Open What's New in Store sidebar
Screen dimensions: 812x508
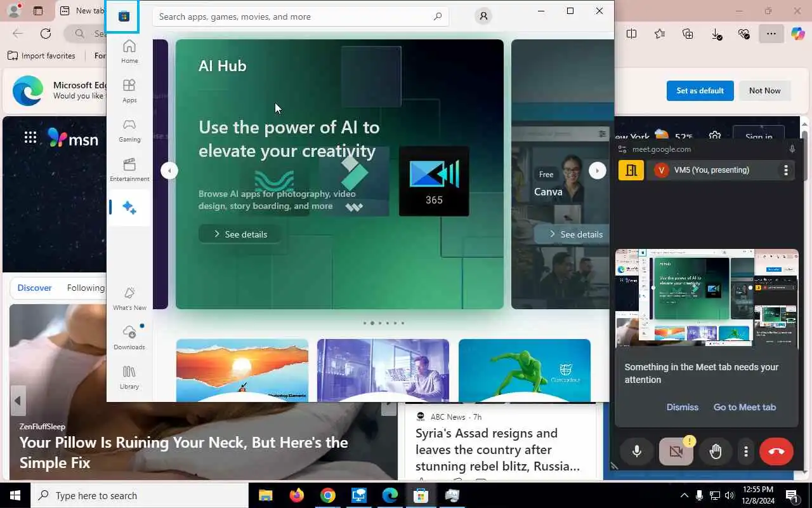[129, 298]
